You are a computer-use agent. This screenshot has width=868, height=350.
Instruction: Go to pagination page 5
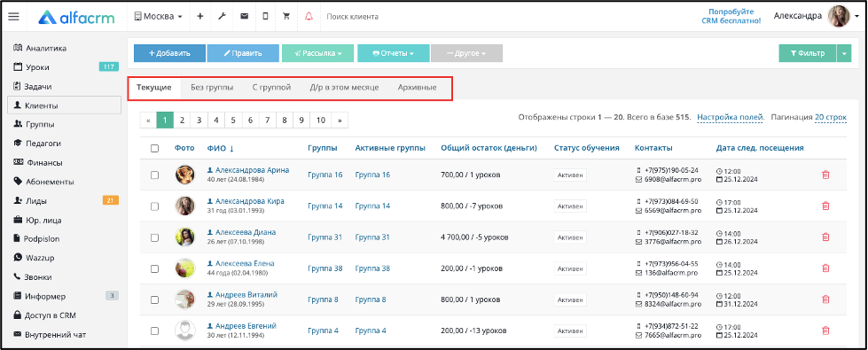[x=233, y=120]
